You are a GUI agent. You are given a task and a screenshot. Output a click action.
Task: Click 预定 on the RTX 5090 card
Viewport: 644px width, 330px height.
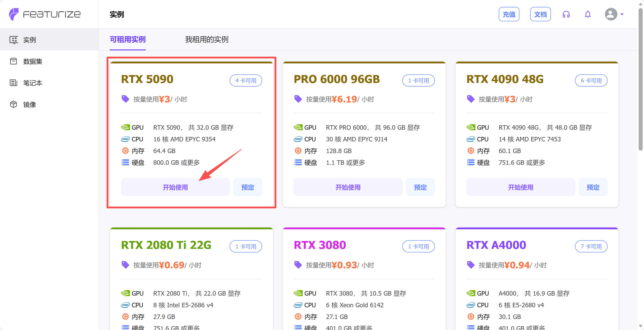248,187
